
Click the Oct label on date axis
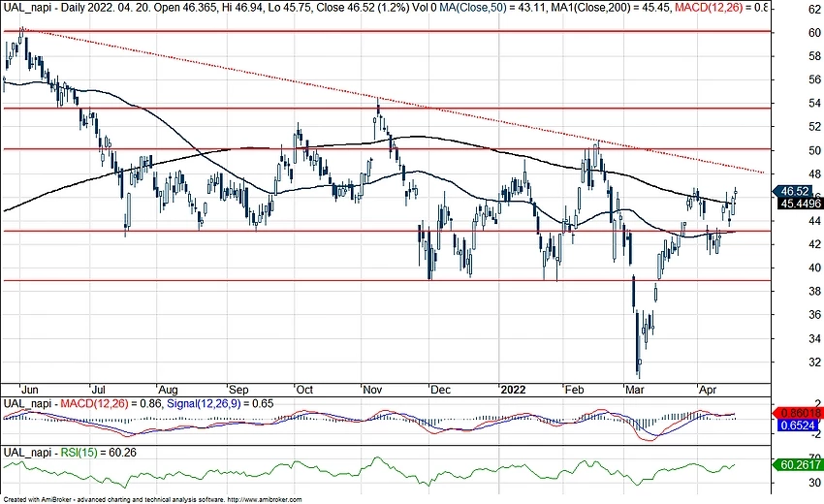point(304,390)
